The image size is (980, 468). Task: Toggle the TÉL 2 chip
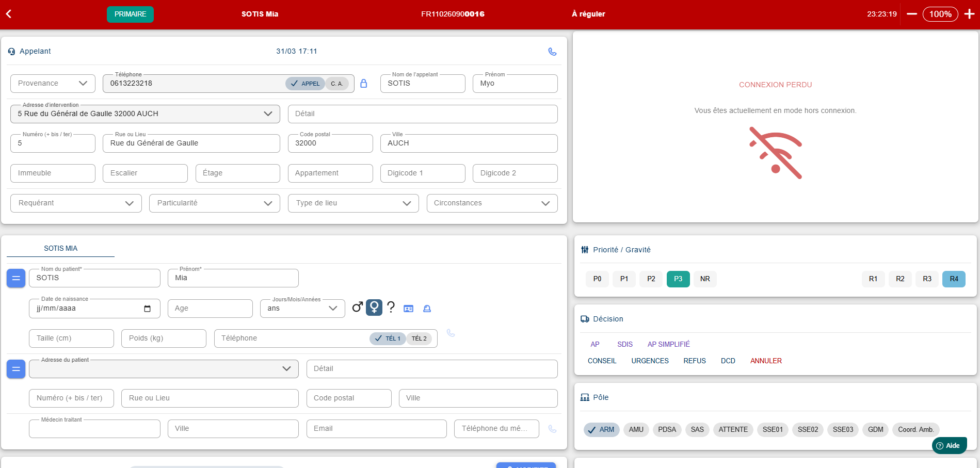coord(419,338)
